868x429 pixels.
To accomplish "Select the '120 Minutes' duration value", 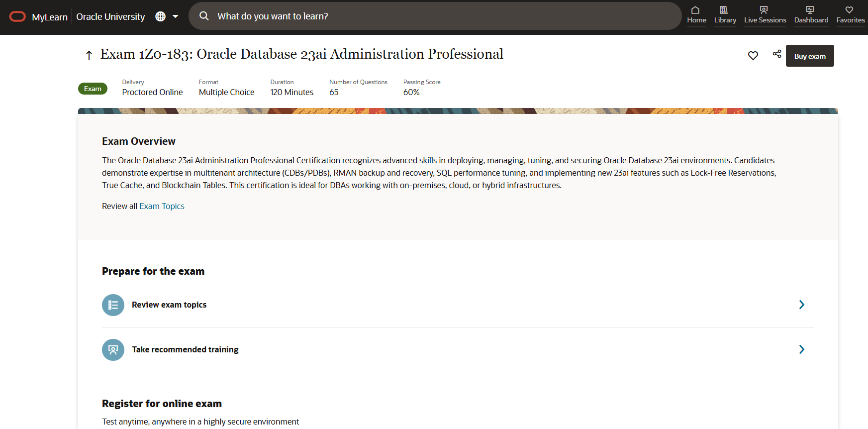I will [292, 92].
